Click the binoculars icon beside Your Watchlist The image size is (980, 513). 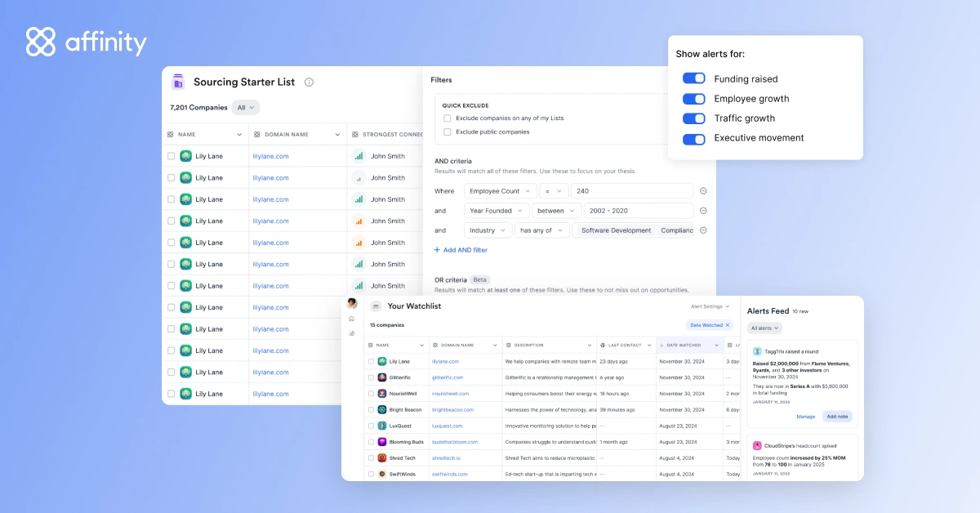pyautogui.click(x=376, y=306)
